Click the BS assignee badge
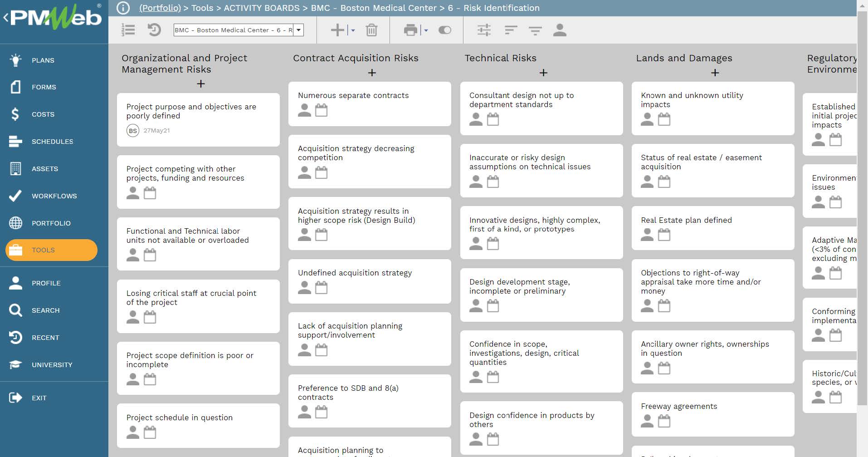 [133, 131]
